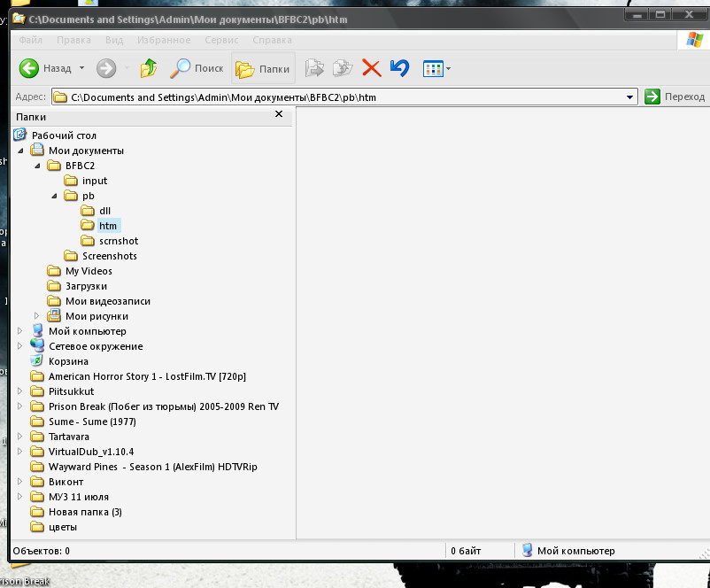Expand the МУЗ 11 июля node
The height and width of the screenshot is (588, 710).
(x=20, y=497)
